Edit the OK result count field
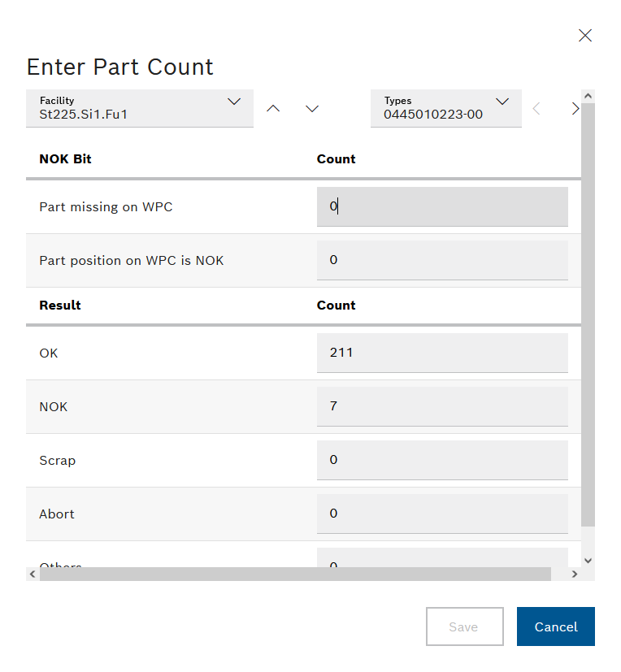 tap(441, 353)
